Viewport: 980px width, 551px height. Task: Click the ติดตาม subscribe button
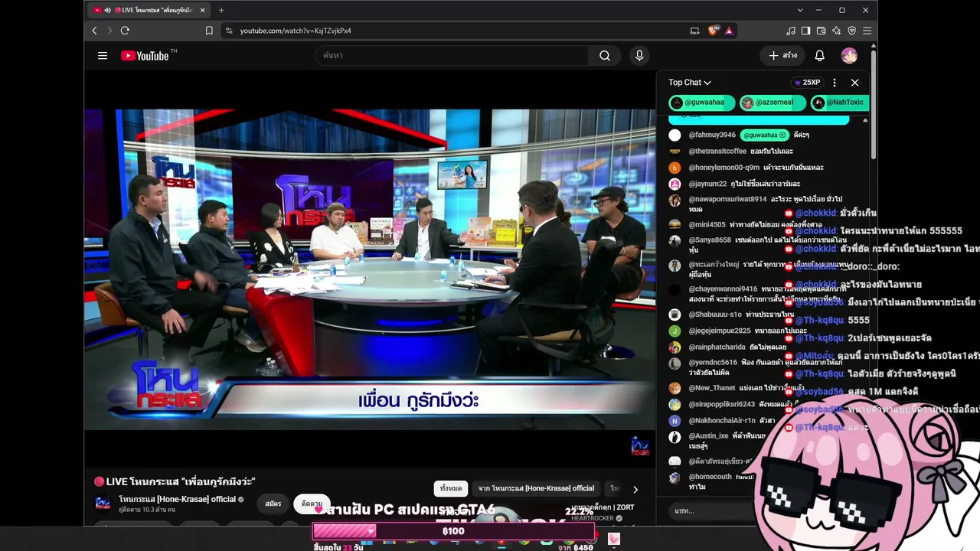pyautogui.click(x=312, y=504)
